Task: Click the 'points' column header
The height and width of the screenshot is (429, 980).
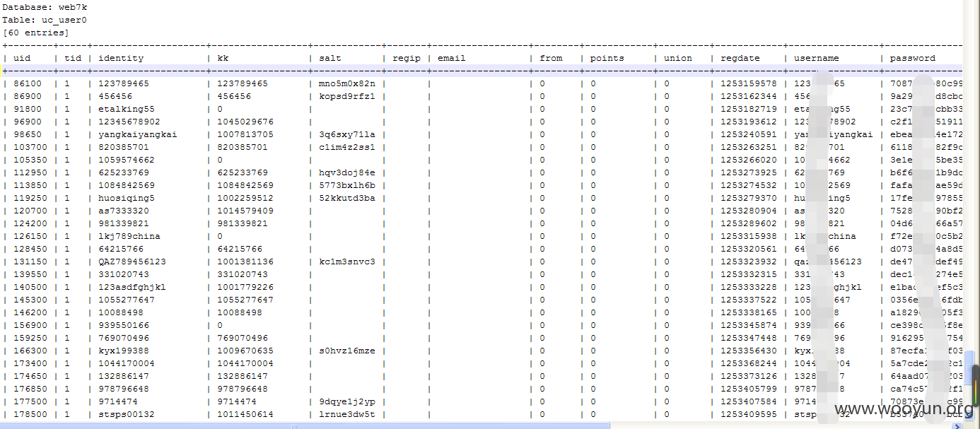Action: point(607,58)
